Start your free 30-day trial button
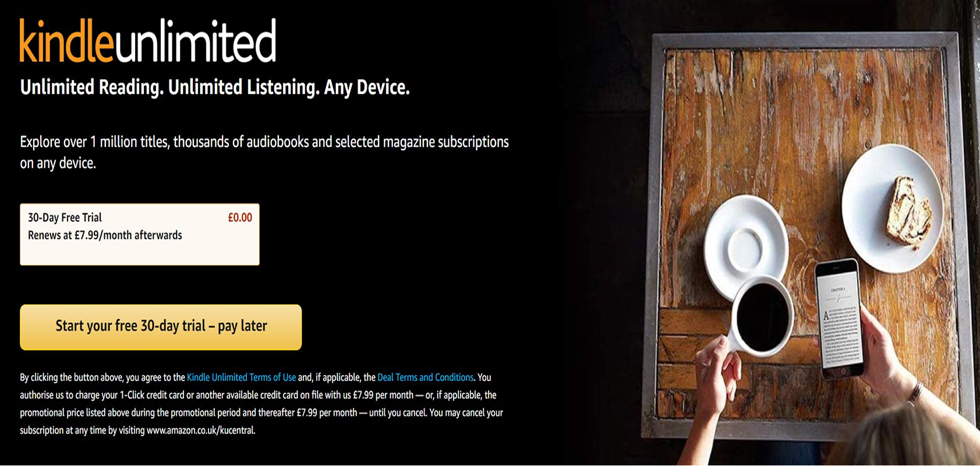Screen dimensions: 980x466 click(x=161, y=327)
